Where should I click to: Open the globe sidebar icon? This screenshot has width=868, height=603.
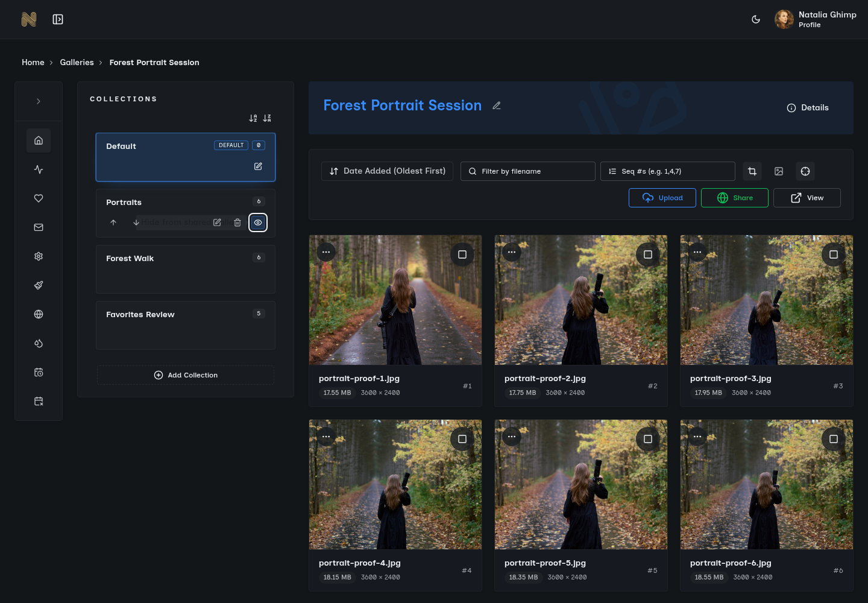pos(39,314)
